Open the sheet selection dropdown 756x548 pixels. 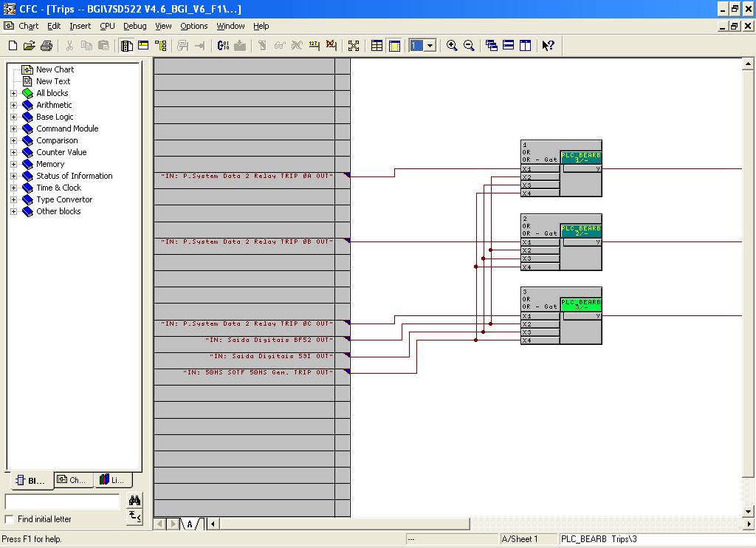pos(430,46)
